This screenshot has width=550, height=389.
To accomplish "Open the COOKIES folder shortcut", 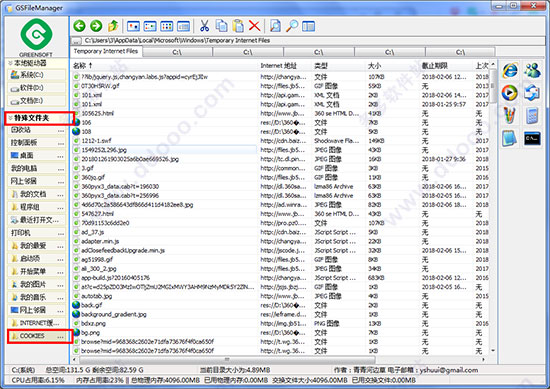I will point(32,336).
